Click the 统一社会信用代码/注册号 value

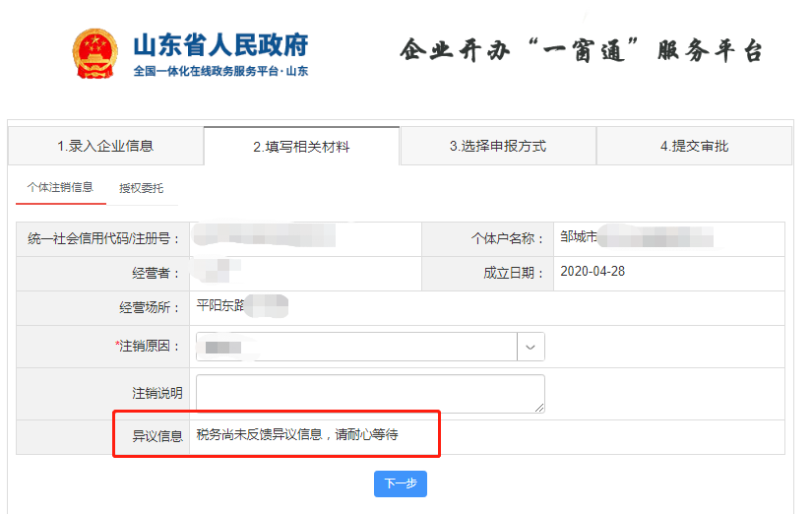point(266,237)
